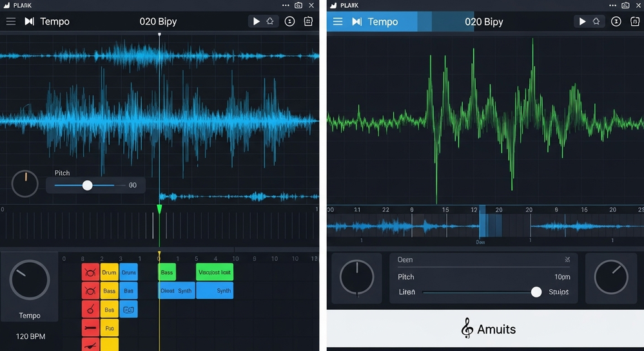Open the calendar icon in the left window toolbar
Viewport: 644px width, 351px height.
[x=308, y=21]
